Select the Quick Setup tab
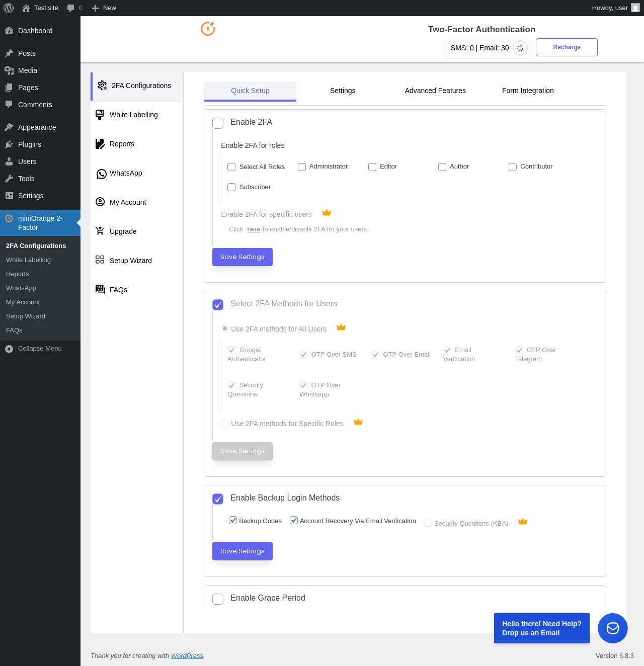Screen dimensions: 644x666 click(250, 91)
